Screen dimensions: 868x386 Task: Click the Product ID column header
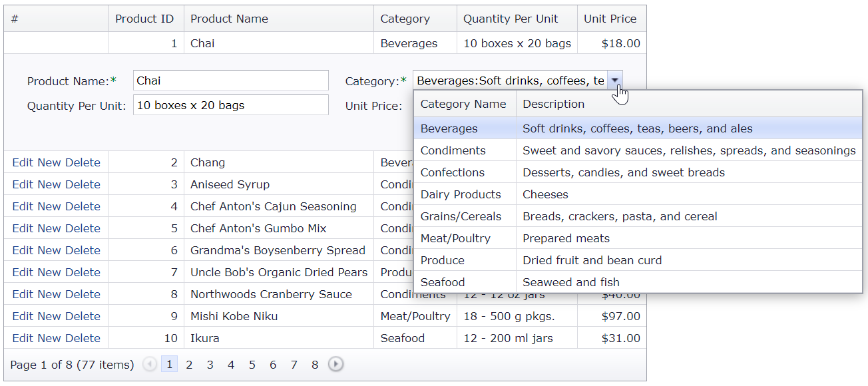point(144,19)
